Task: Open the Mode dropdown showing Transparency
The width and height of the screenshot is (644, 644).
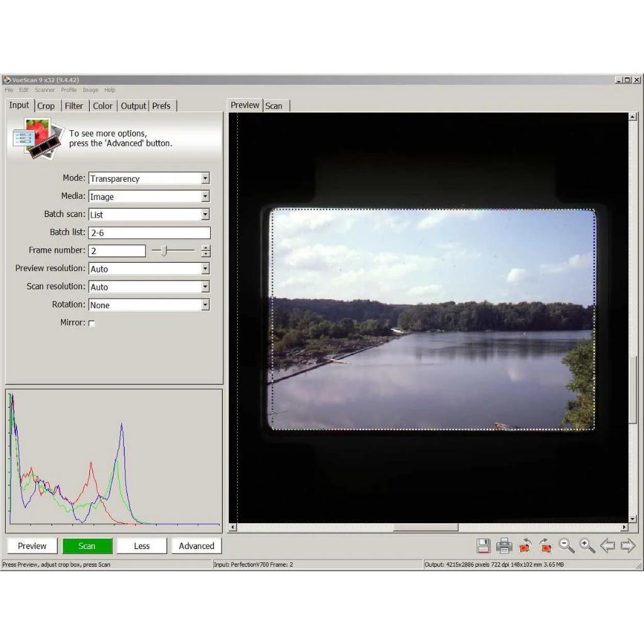Action: pos(149,178)
